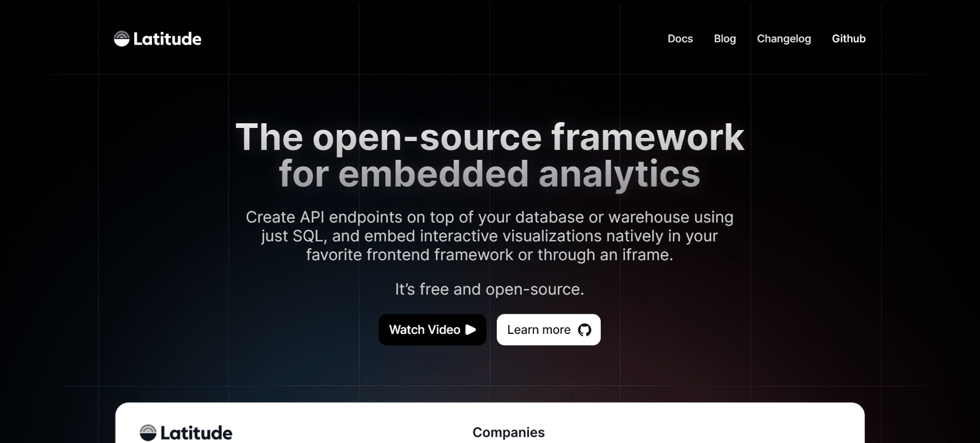Open the Docs navigation link

point(680,39)
